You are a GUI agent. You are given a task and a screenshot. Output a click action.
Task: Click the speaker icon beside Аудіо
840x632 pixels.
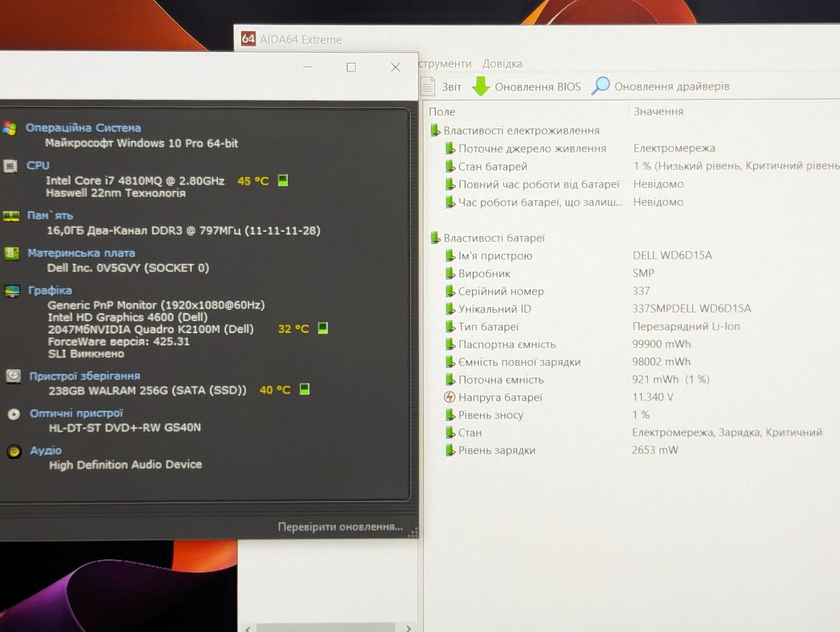coord(14,452)
